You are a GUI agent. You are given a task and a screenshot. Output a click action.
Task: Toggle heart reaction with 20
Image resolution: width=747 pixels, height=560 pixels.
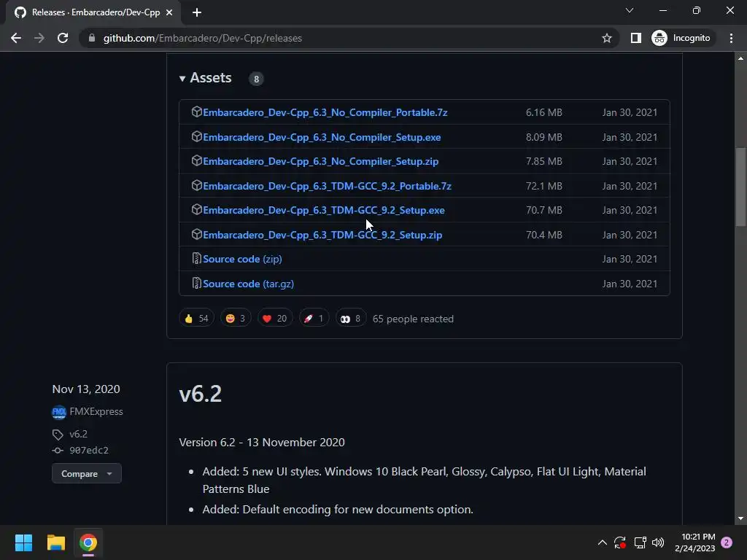coord(275,318)
